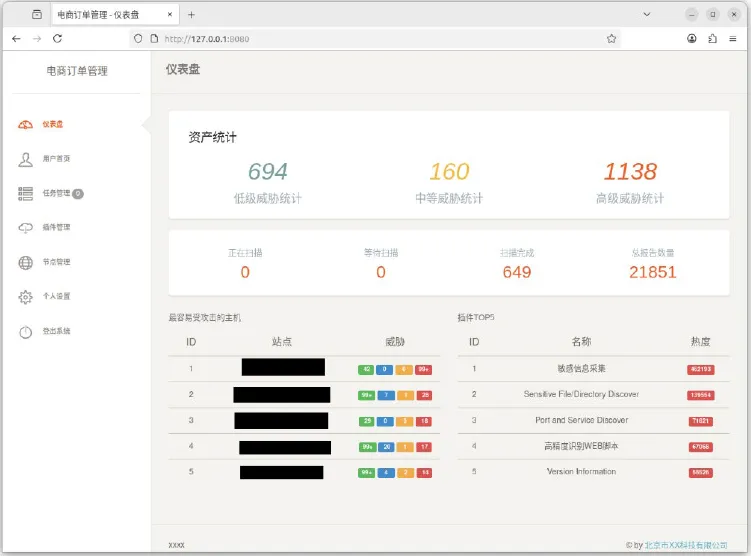Open the 个人设置 gear icon in sidebar
This screenshot has width=751, height=556.
[x=25, y=297]
